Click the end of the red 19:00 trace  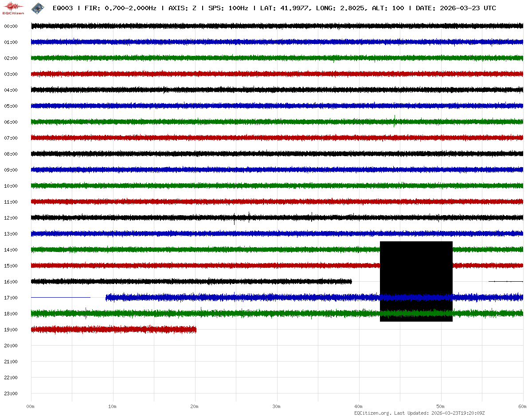point(195,330)
